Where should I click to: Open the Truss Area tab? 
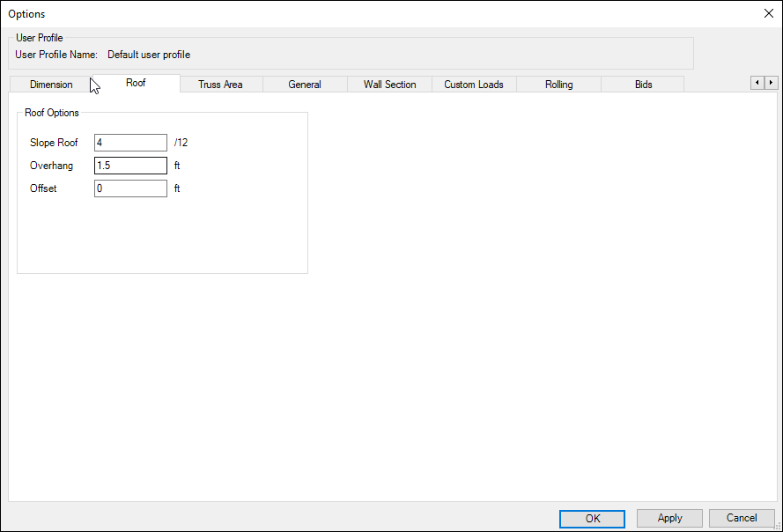pos(220,85)
